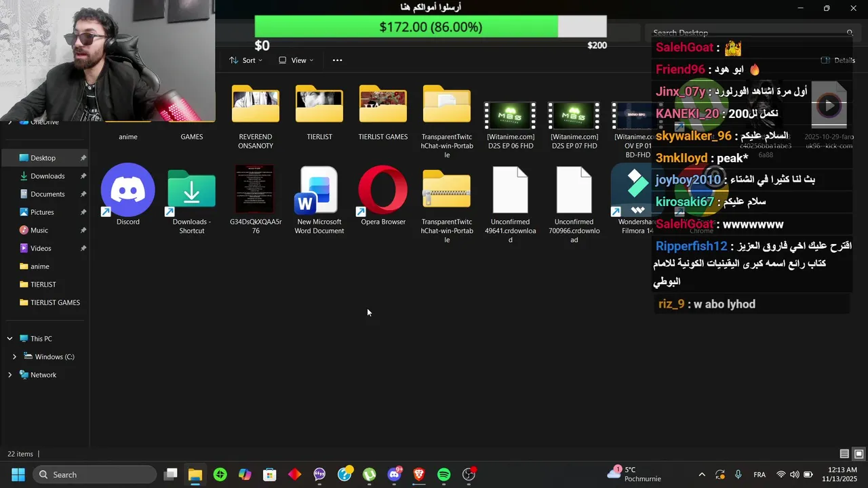Switch the FRA input language
The width and height of the screenshot is (868, 488).
(759, 474)
